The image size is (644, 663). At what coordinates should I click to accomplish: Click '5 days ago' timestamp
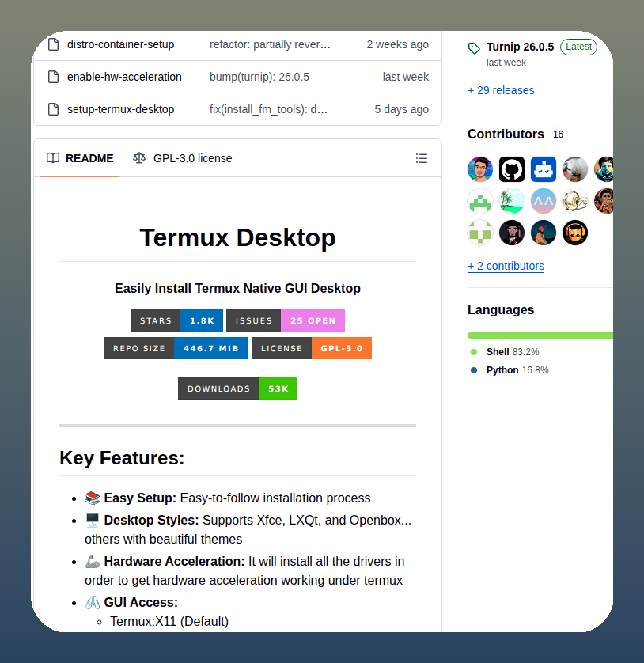point(401,109)
